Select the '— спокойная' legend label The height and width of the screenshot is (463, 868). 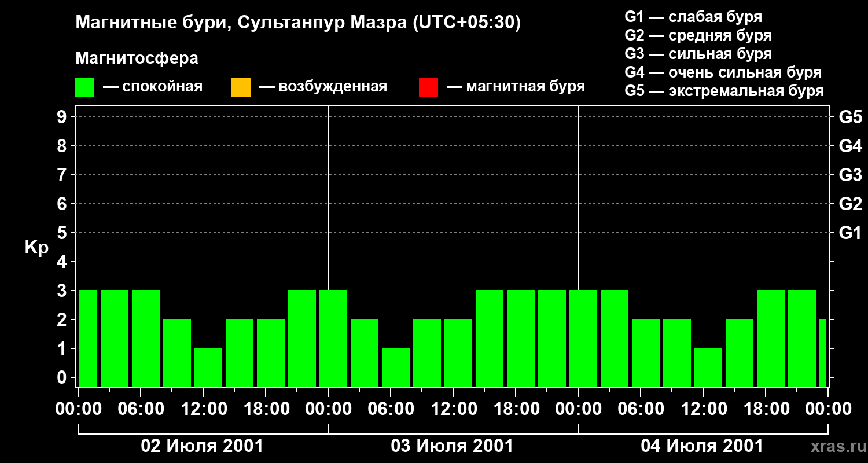pos(153,87)
